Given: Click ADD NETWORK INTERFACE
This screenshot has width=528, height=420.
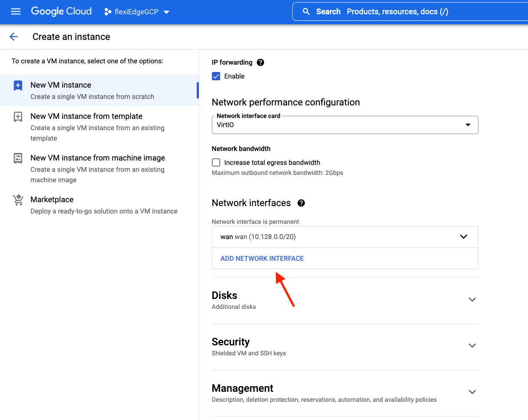Looking at the screenshot, I should coord(262,259).
